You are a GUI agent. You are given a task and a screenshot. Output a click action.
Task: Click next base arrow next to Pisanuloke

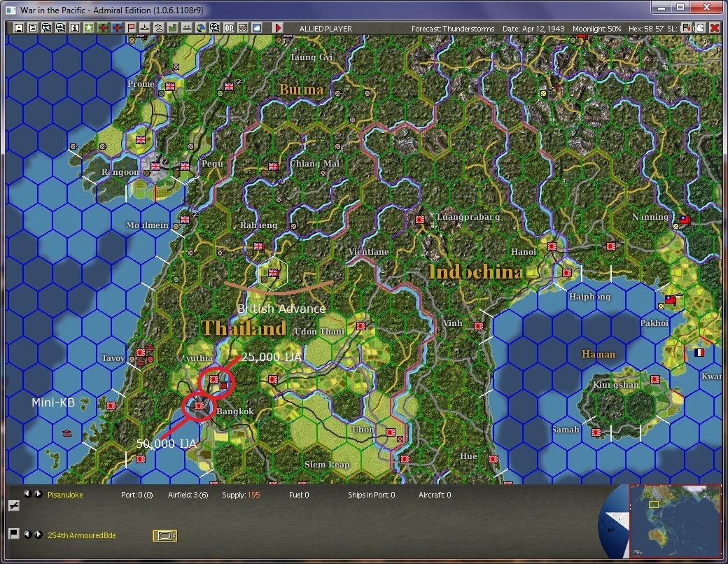38,494
